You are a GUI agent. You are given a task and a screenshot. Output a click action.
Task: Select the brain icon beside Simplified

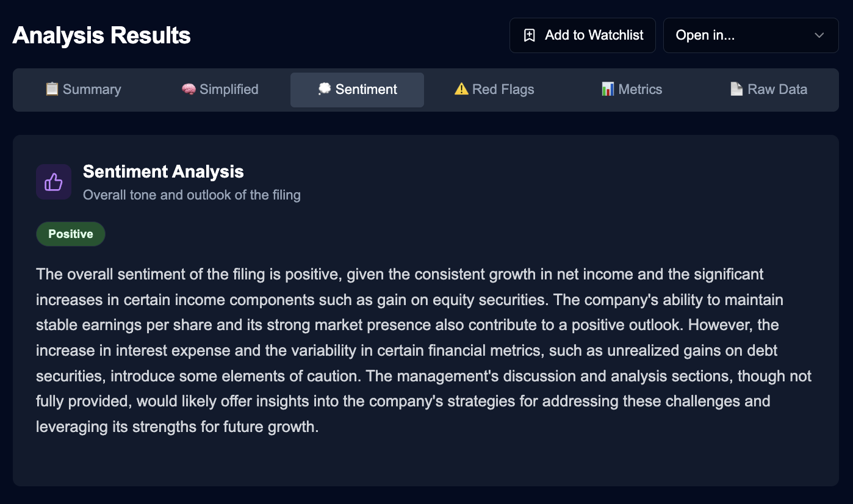pos(188,89)
